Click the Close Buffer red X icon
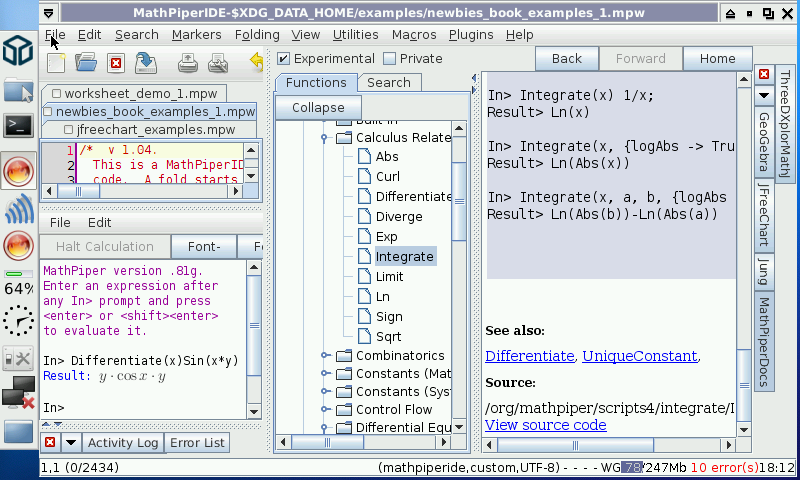The height and width of the screenshot is (480, 800). point(116,63)
